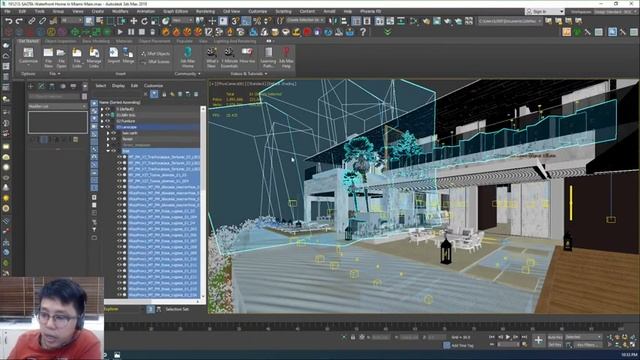Viewport: 640px width, 360px height.
Task: Toggle Angle Snap in the main toolbar
Action: 246,21
